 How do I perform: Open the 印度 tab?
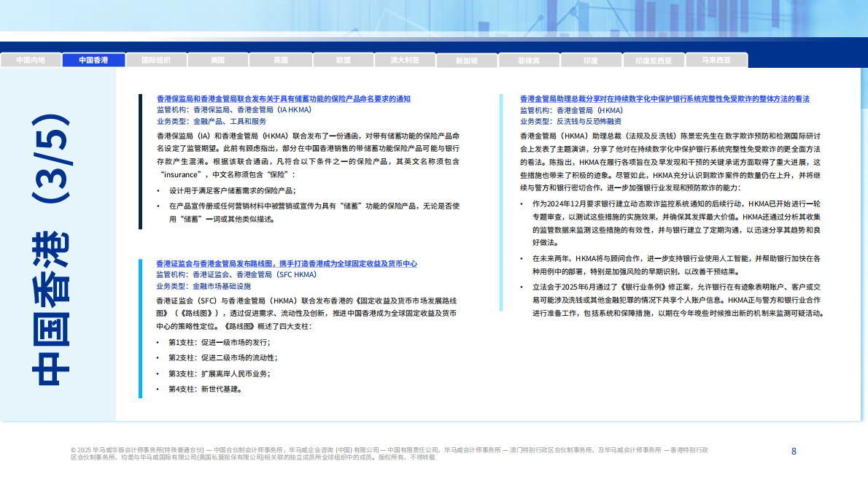[591, 61]
